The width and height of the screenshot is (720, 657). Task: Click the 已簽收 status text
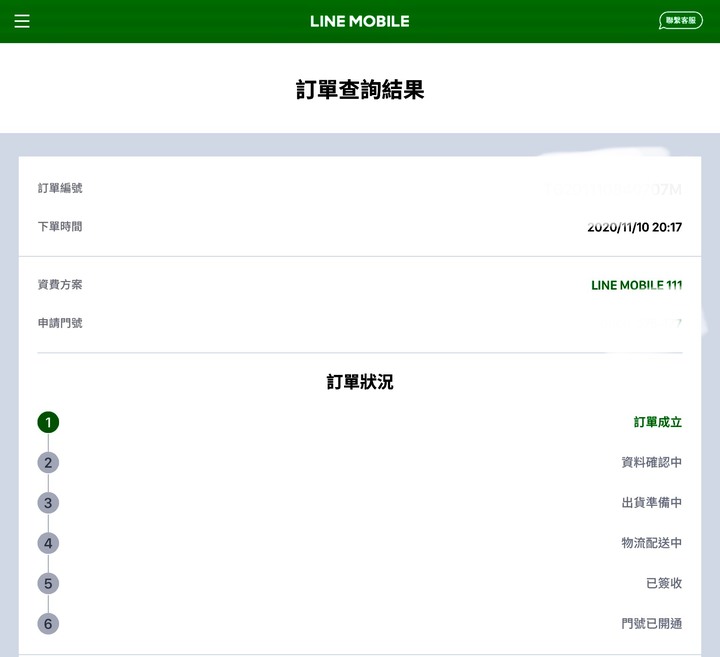(x=664, y=583)
